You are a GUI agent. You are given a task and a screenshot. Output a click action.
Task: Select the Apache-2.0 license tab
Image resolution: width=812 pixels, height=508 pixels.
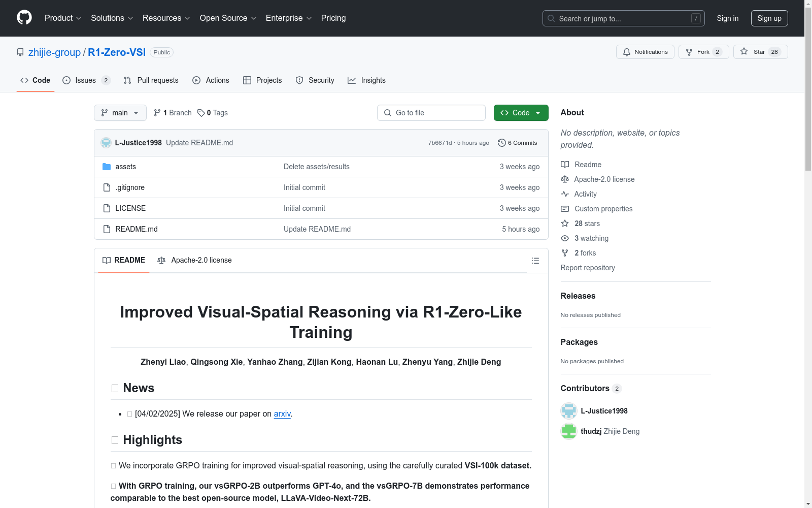194,260
